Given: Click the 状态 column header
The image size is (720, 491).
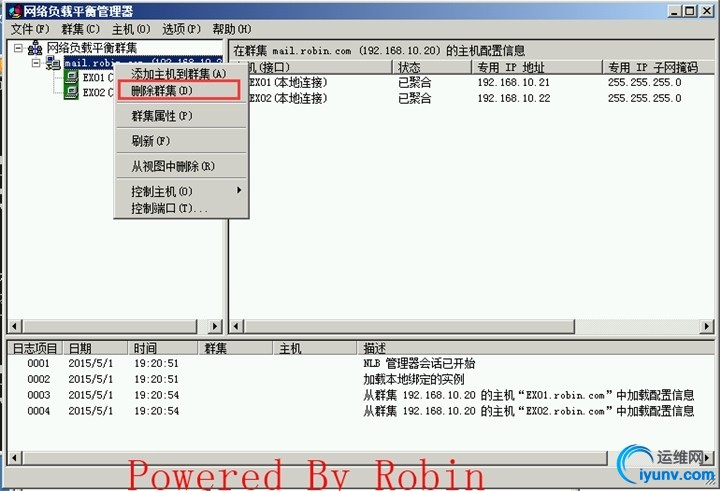Looking at the screenshot, I should click(432, 68).
